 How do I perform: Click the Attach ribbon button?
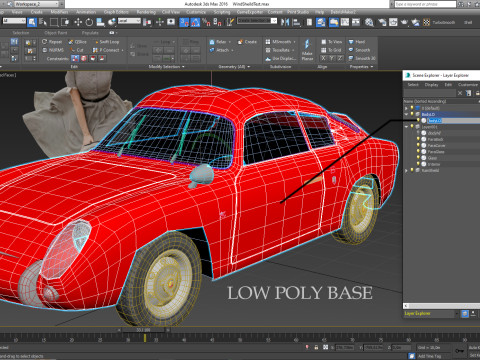219,50
